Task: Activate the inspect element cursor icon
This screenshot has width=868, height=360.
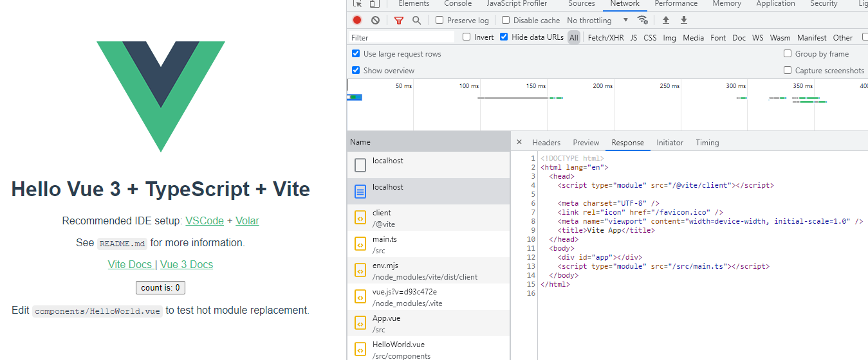Action: pos(358,4)
